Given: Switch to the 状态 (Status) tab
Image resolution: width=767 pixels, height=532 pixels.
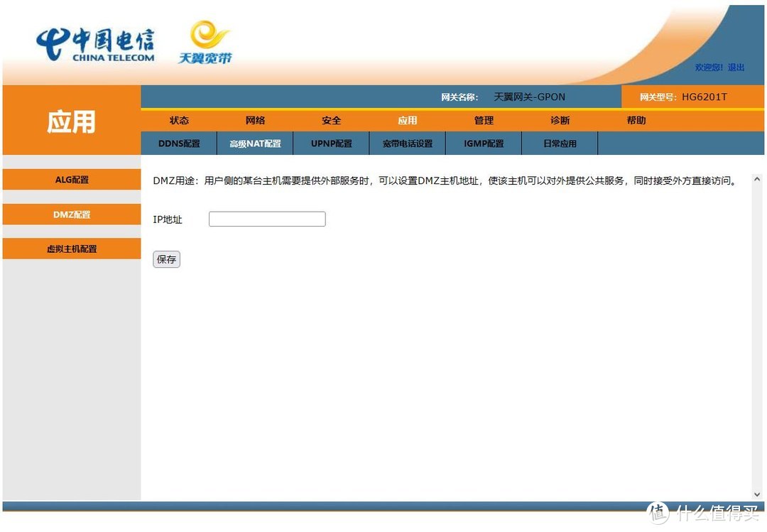Looking at the screenshot, I should coord(179,120).
